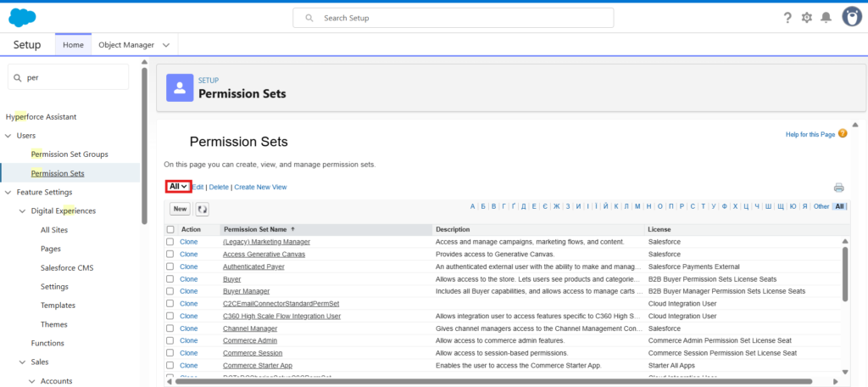Check the box for (Legacy) Marketing Manager
868x387 pixels.
[170, 242]
